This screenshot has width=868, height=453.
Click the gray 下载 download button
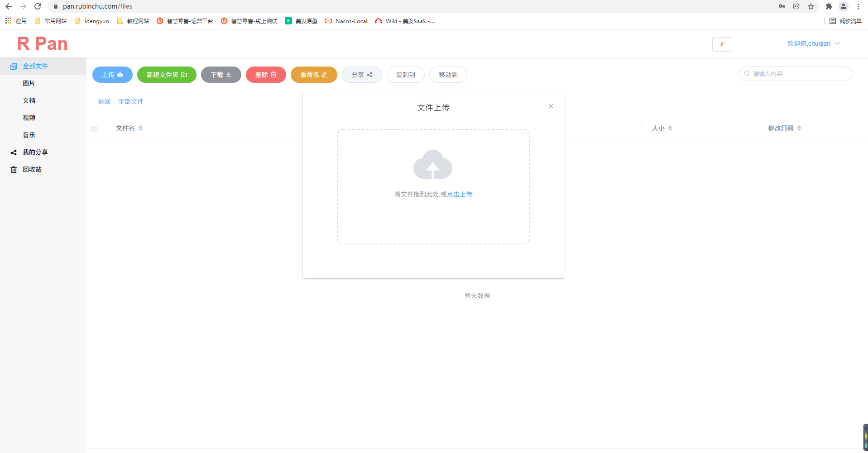point(221,75)
